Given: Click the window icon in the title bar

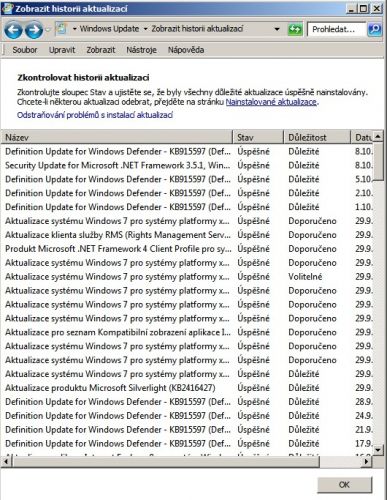Looking at the screenshot, I should [7, 8].
